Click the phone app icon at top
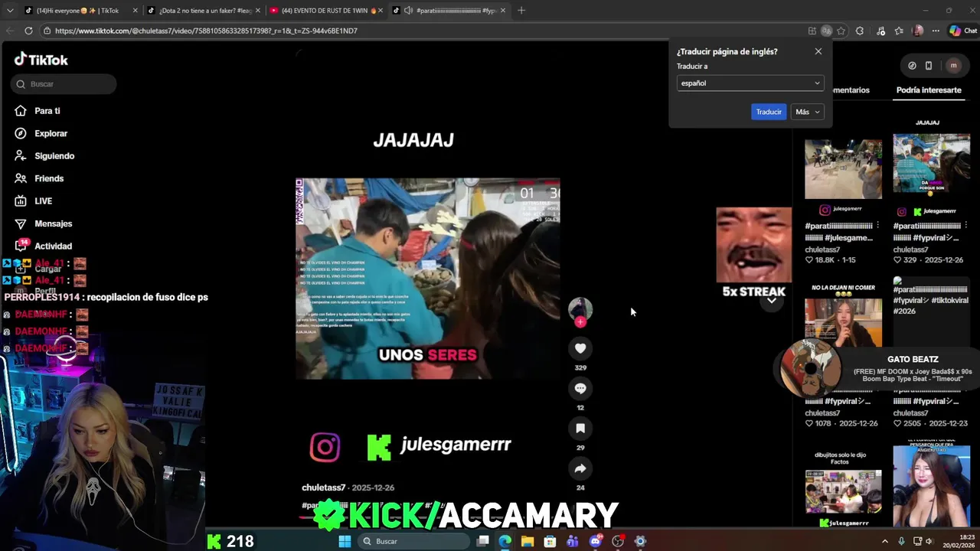This screenshot has width=980, height=551. pyautogui.click(x=929, y=66)
